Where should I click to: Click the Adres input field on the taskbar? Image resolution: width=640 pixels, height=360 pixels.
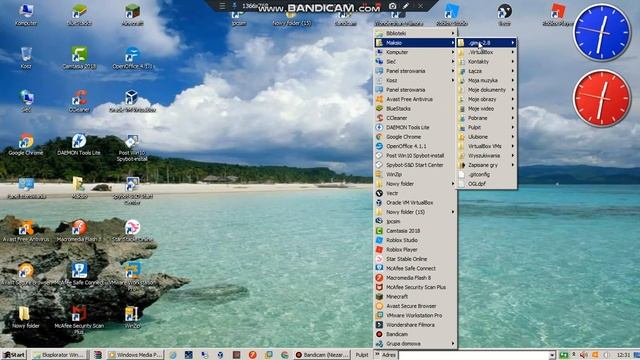coord(473,355)
